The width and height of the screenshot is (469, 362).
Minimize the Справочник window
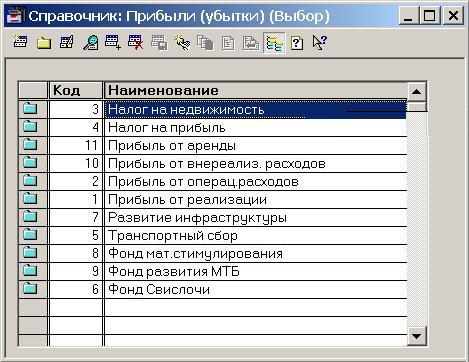click(x=409, y=16)
